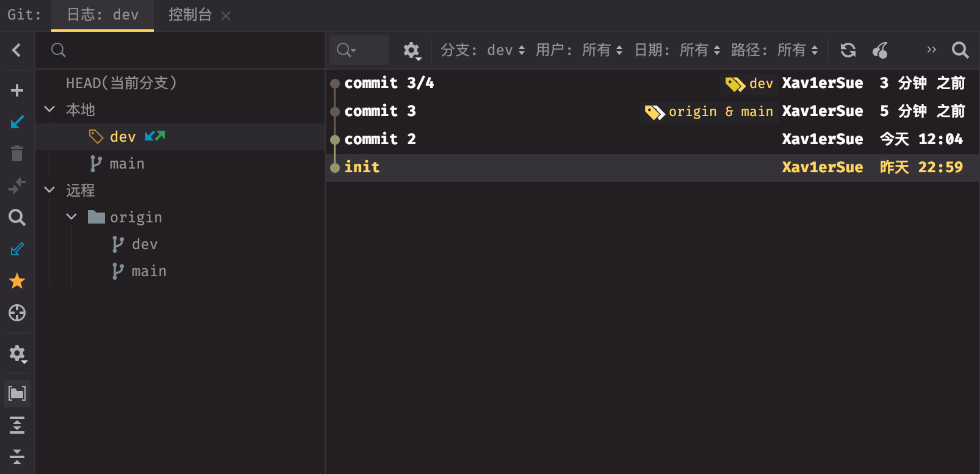The height and width of the screenshot is (474, 980).
Task: Collapse the origin remote folder
Action: [71, 217]
